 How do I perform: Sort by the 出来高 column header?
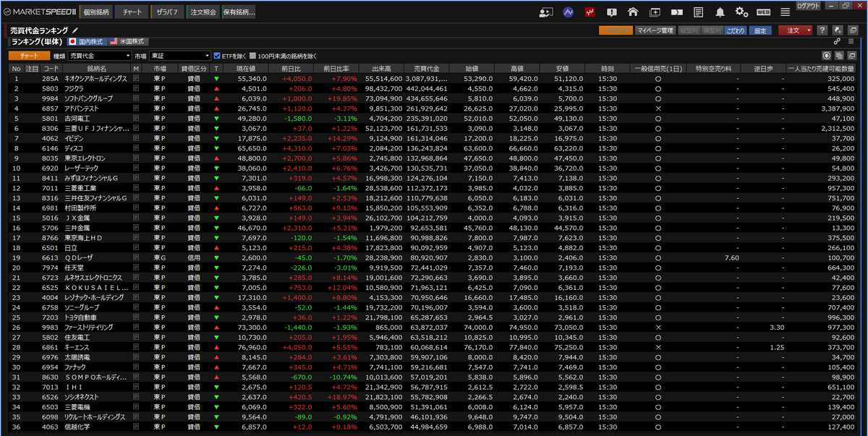pos(380,68)
